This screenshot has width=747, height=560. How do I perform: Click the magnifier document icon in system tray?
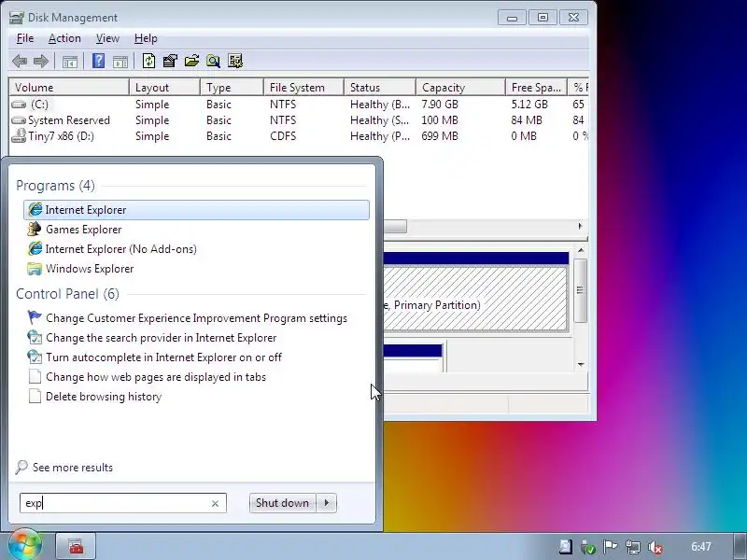coord(566,547)
